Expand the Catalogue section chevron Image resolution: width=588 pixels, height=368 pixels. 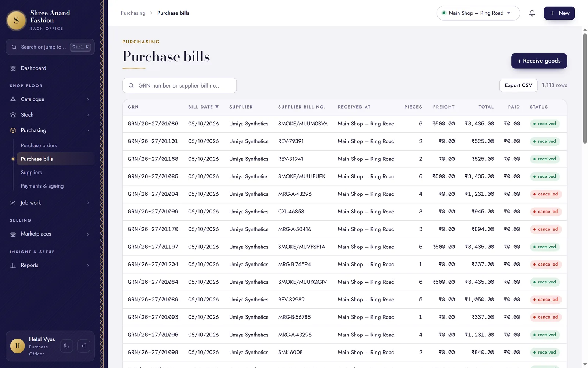tap(88, 99)
